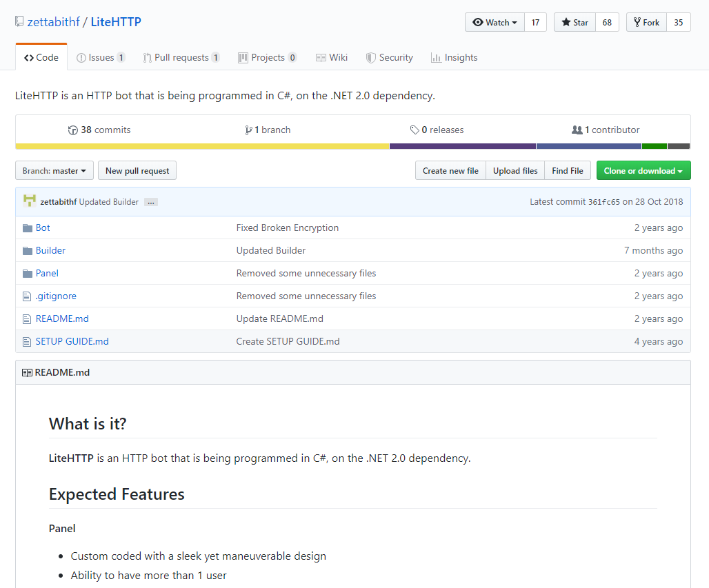Click the README.md file icon in list

click(x=27, y=319)
